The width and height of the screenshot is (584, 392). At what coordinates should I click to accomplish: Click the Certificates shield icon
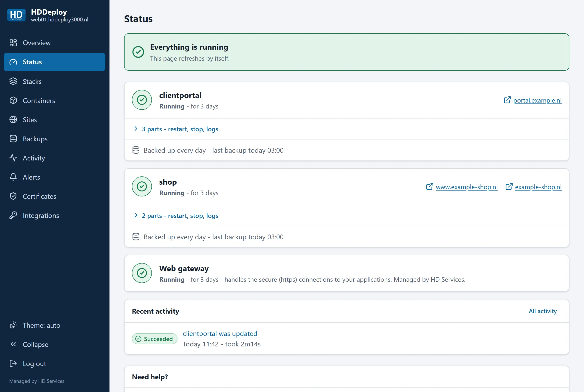(x=13, y=196)
